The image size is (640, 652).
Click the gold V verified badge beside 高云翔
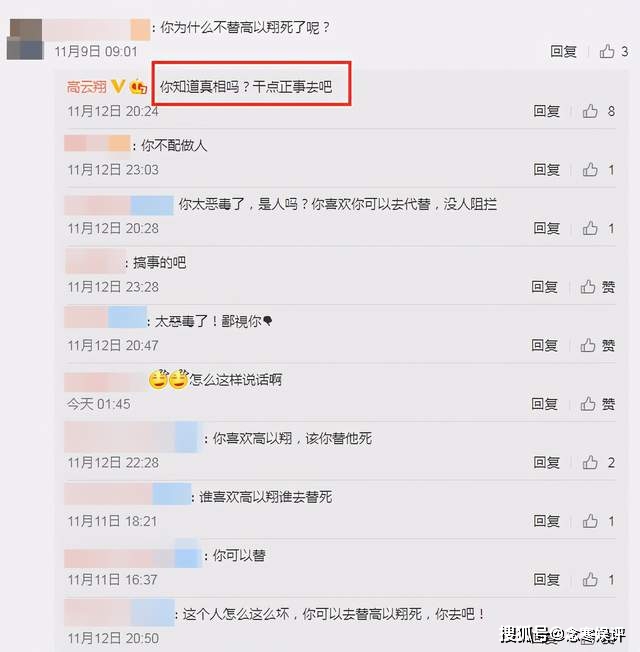(x=118, y=86)
